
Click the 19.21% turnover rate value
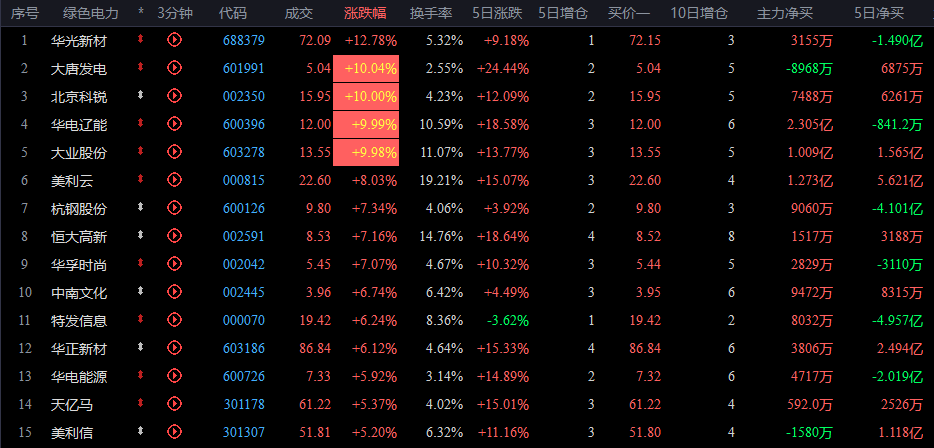pos(441,180)
